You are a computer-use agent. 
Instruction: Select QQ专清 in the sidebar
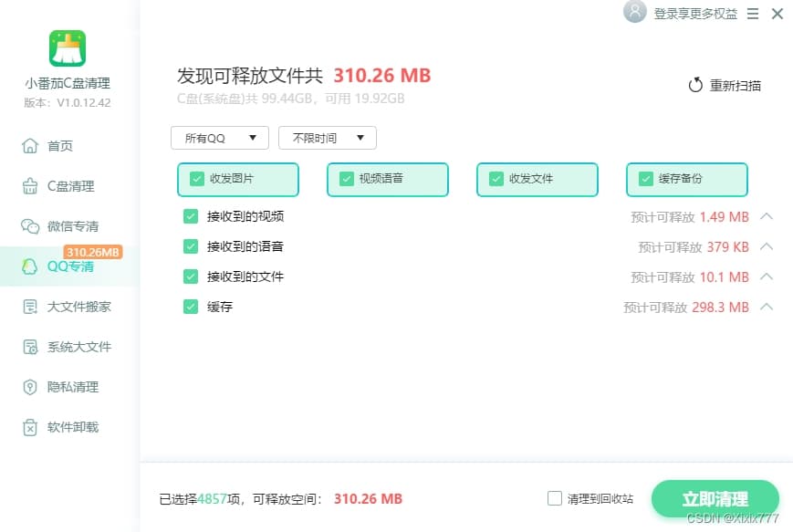point(69,266)
